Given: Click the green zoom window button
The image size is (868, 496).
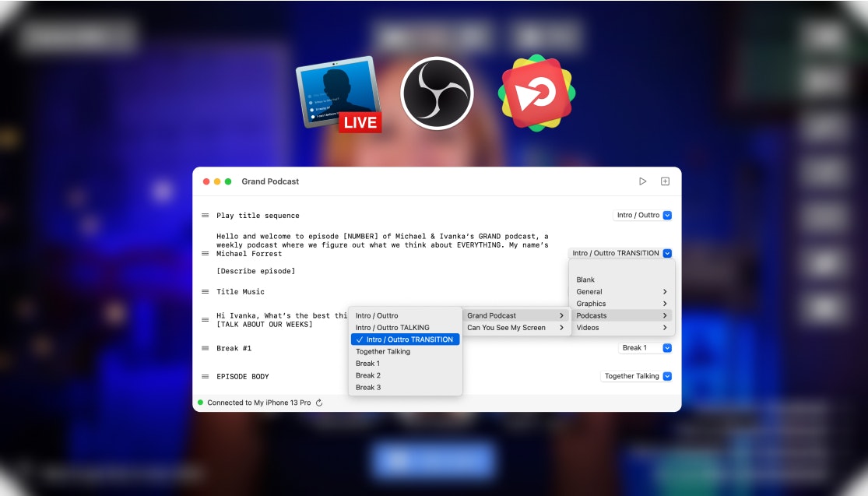Looking at the screenshot, I should tap(227, 181).
